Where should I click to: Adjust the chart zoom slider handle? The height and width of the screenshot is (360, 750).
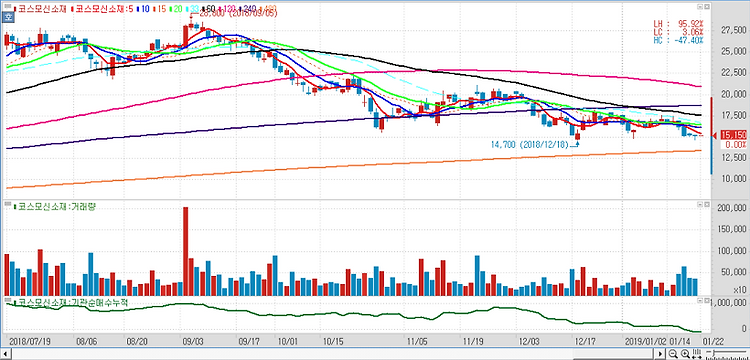(714, 353)
